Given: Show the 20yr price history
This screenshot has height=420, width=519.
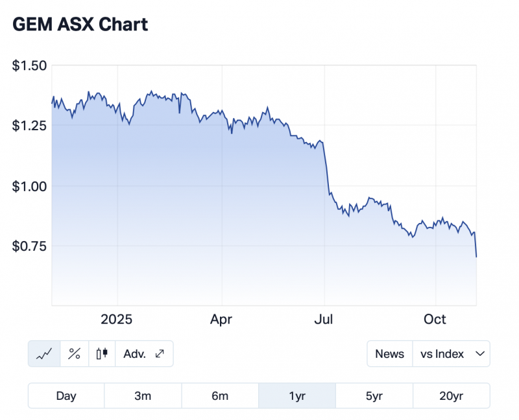Looking at the screenshot, I should pyautogui.click(x=451, y=396).
